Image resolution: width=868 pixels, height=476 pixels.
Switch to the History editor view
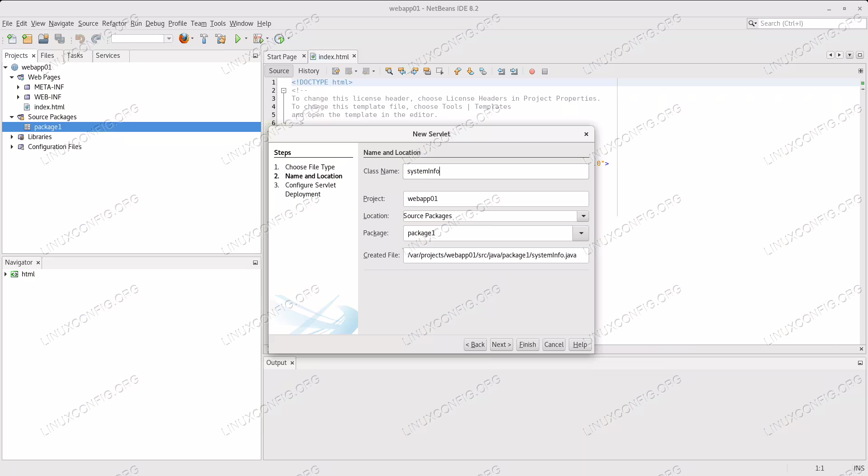pos(308,71)
